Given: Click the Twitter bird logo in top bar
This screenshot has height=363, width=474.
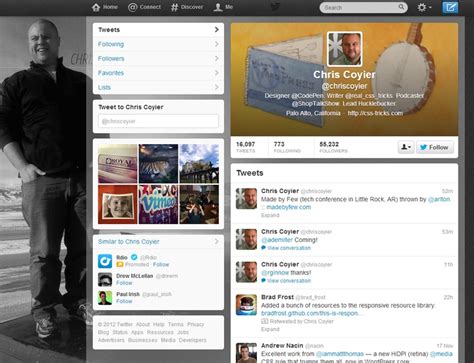Looking at the screenshot, I should [x=275, y=7].
